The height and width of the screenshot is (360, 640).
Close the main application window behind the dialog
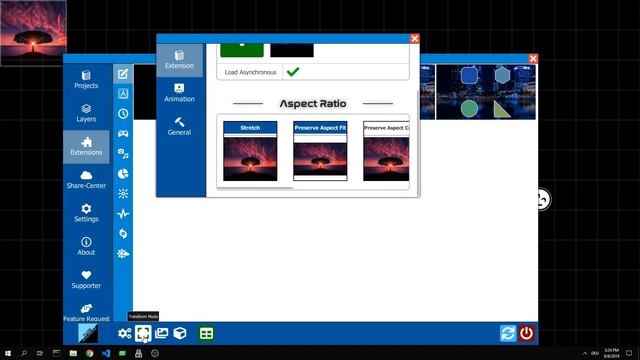click(x=533, y=58)
